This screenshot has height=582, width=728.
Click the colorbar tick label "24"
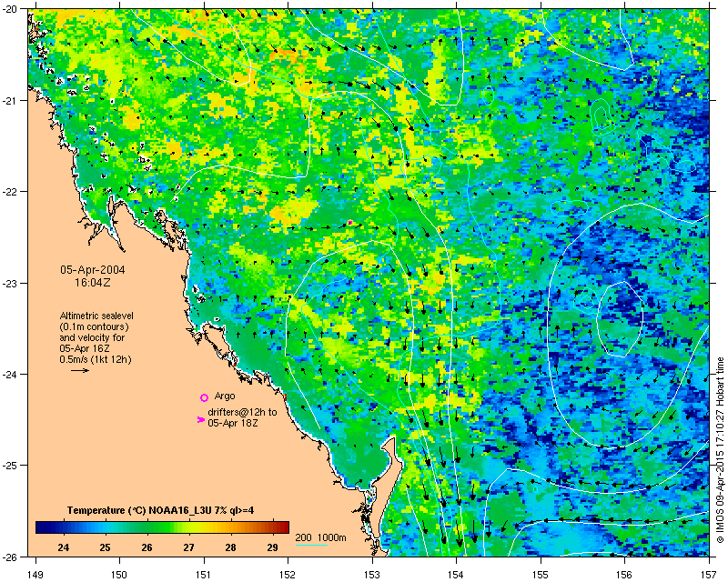pos(64,547)
